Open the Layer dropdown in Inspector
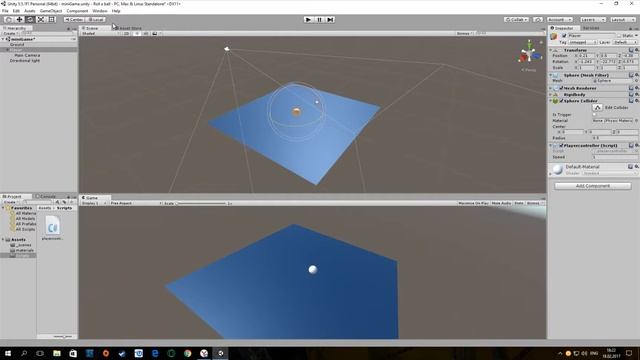The height and width of the screenshot is (360, 640). [x=625, y=42]
